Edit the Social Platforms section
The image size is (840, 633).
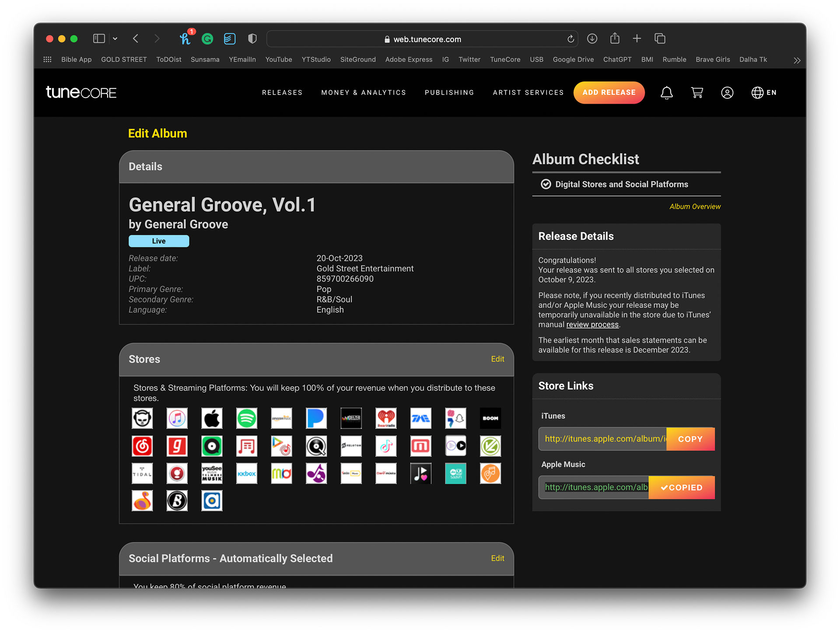(497, 559)
